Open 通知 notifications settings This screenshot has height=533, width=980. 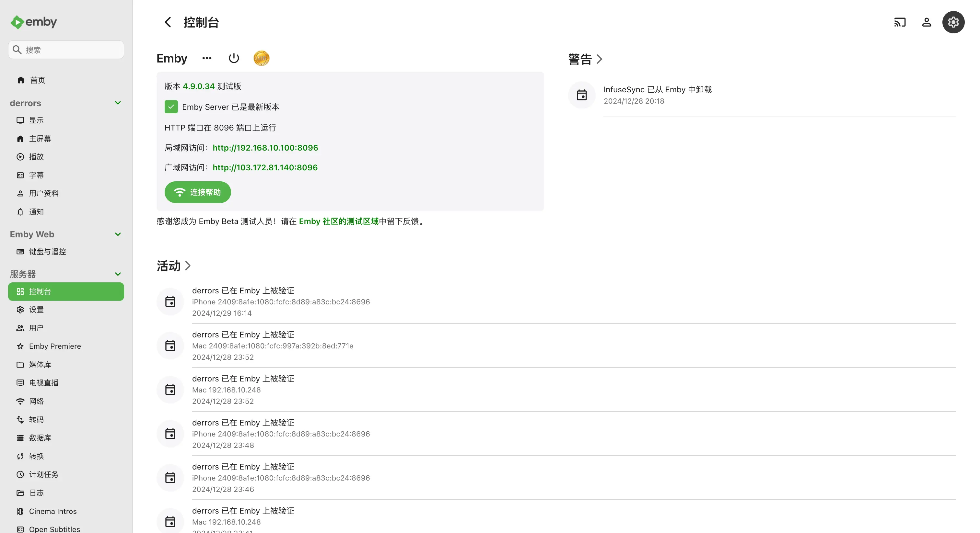tap(66, 212)
